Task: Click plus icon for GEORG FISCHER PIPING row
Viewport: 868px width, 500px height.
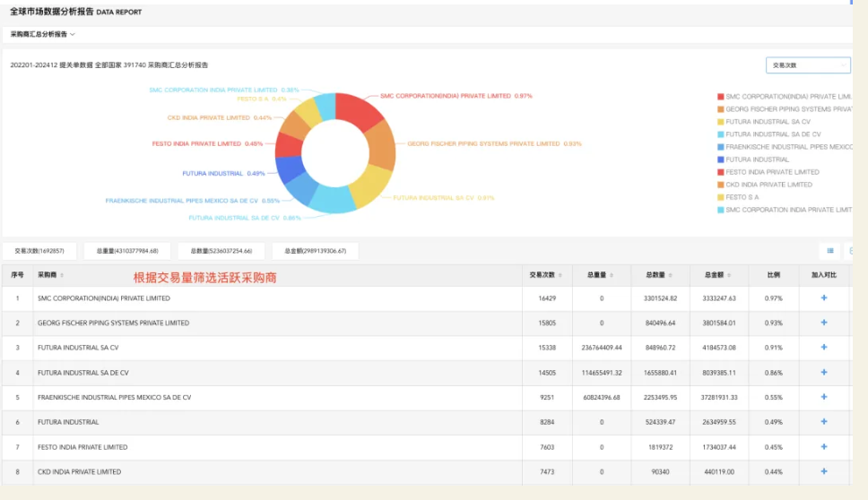Action: [823, 323]
